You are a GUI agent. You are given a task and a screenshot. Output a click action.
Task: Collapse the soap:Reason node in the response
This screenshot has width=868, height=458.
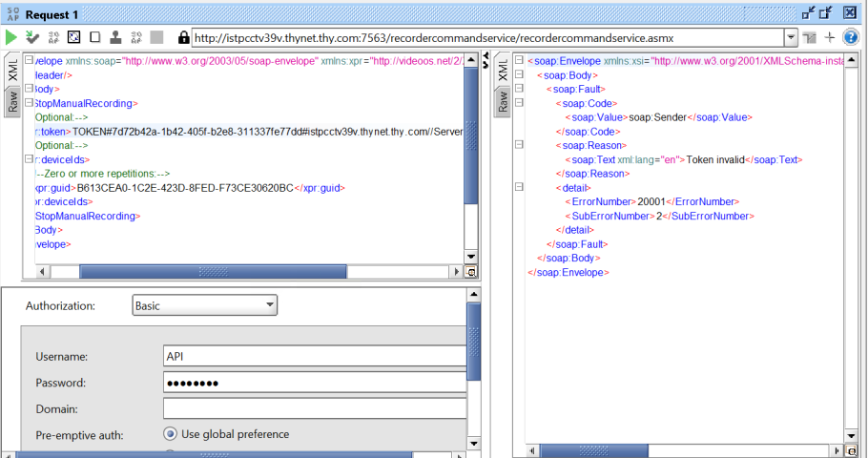tap(520, 145)
